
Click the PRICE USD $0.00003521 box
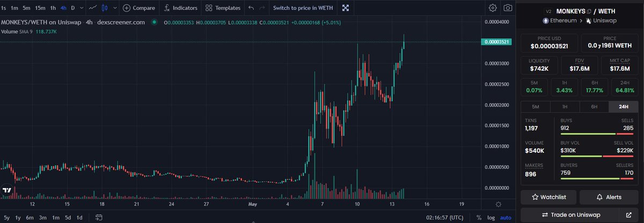(x=548, y=43)
